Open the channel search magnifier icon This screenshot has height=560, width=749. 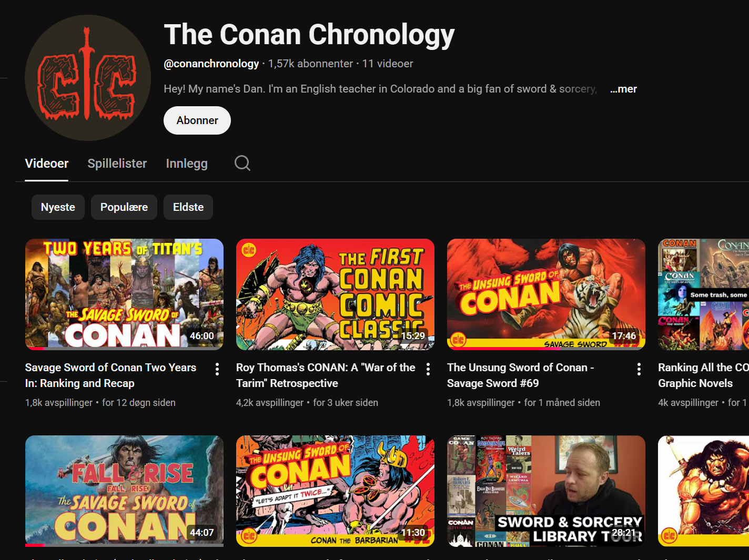point(242,164)
